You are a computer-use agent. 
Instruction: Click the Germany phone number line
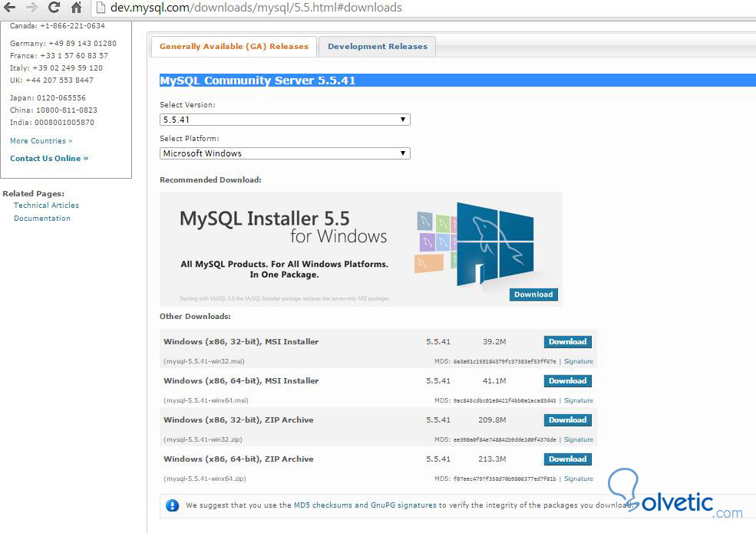point(63,44)
